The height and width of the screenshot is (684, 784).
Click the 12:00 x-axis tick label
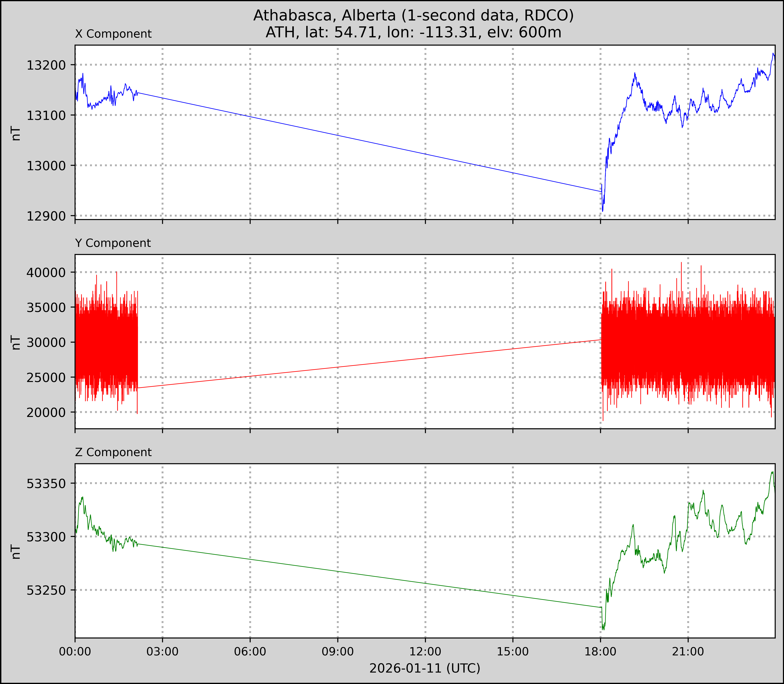tap(425, 651)
